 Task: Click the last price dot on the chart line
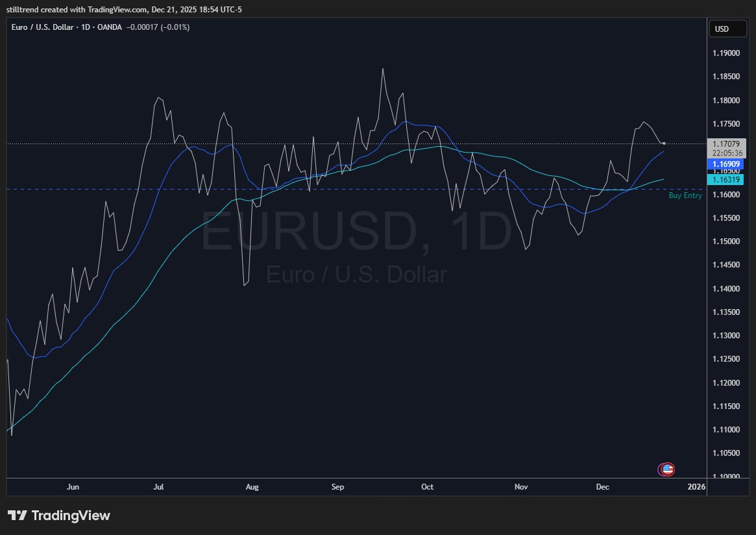tap(665, 143)
